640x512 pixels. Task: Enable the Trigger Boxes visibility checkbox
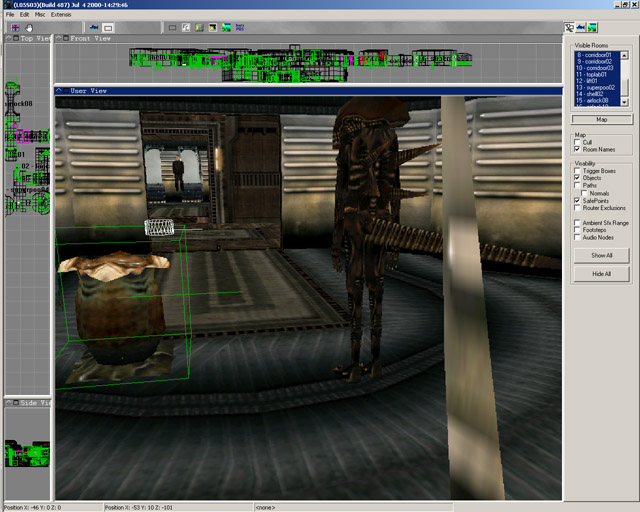pyautogui.click(x=577, y=171)
